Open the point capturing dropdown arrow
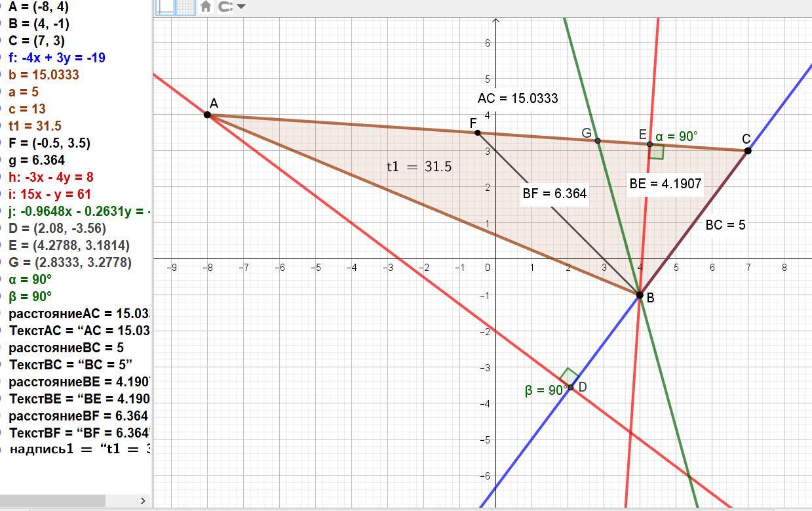Image resolution: width=812 pixels, height=511 pixels. [241, 7]
